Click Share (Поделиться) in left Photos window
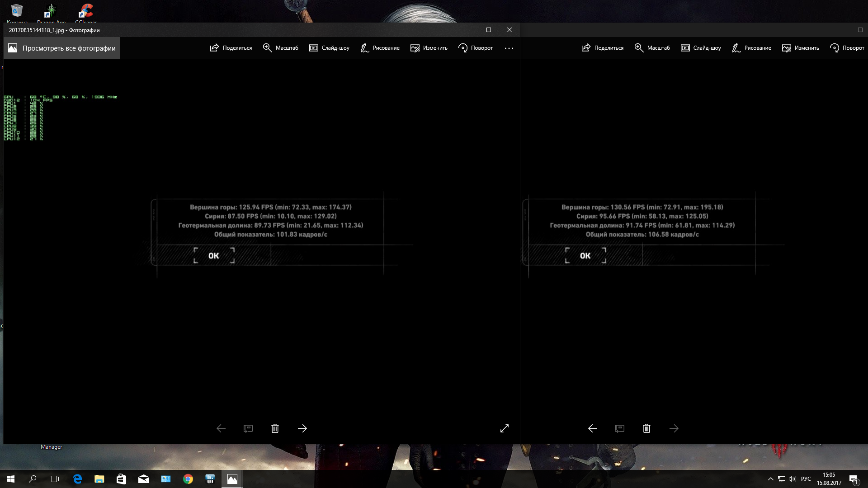 (231, 48)
